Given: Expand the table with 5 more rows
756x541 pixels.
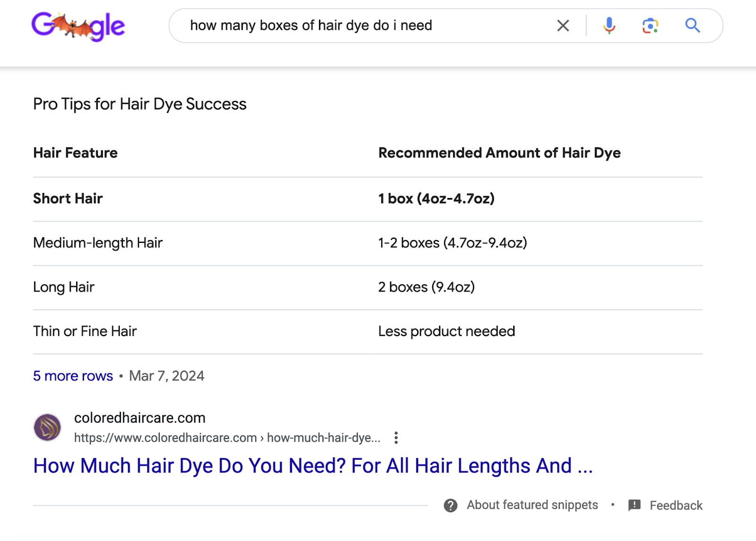Looking at the screenshot, I should (72, 376).
